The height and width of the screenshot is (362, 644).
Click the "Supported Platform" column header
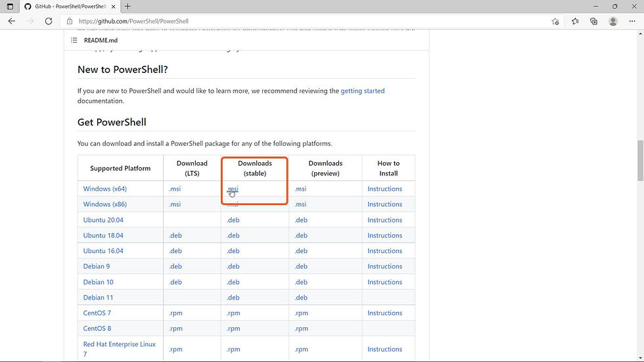pos(120,168)
